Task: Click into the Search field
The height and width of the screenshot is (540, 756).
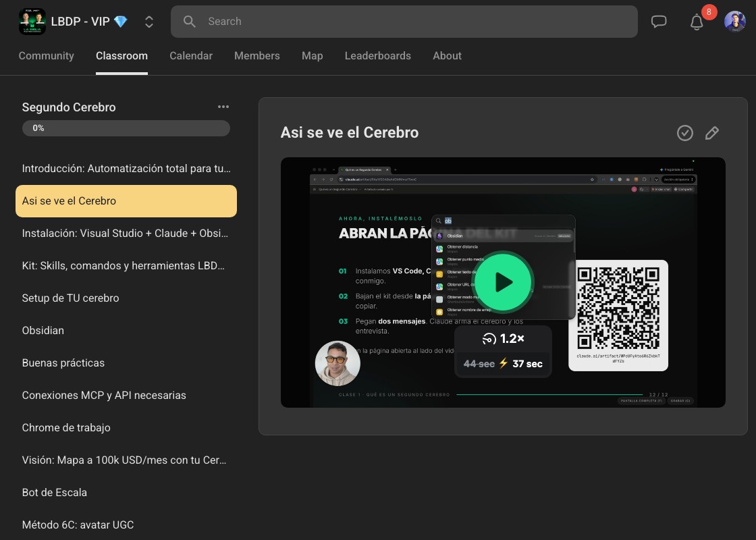Action: pyautogui.click(x=404, y=21)
